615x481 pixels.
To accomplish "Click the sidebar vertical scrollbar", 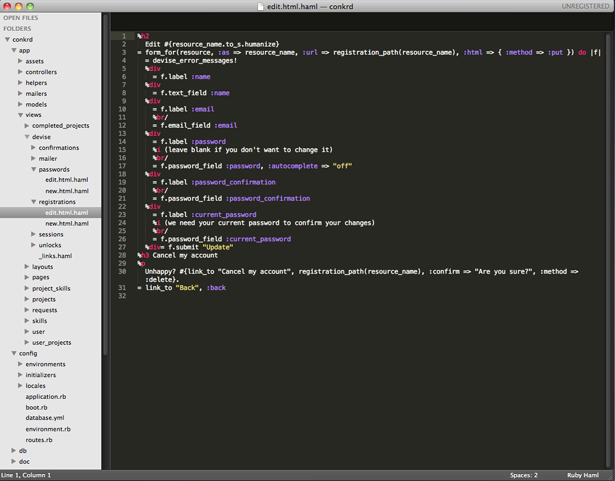I will (105, 184).
